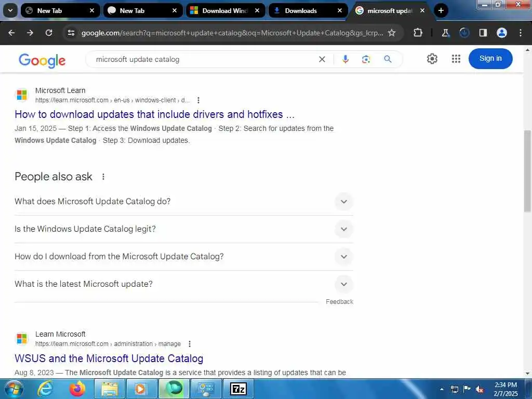Focus the browser address bar
The image size is (532, 399).
click(232, 33)
